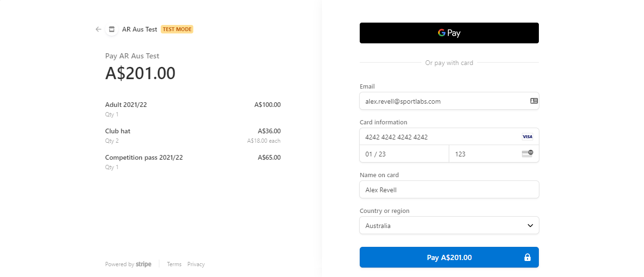Open the Terms link
The height and width of the screenshot is (277, 644).
[x=174, y=264]
